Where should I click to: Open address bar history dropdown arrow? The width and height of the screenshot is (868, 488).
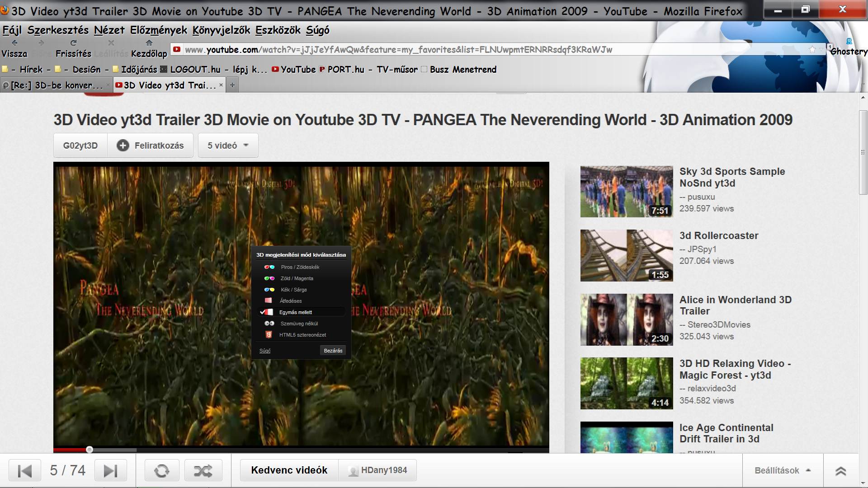[822, 50]
